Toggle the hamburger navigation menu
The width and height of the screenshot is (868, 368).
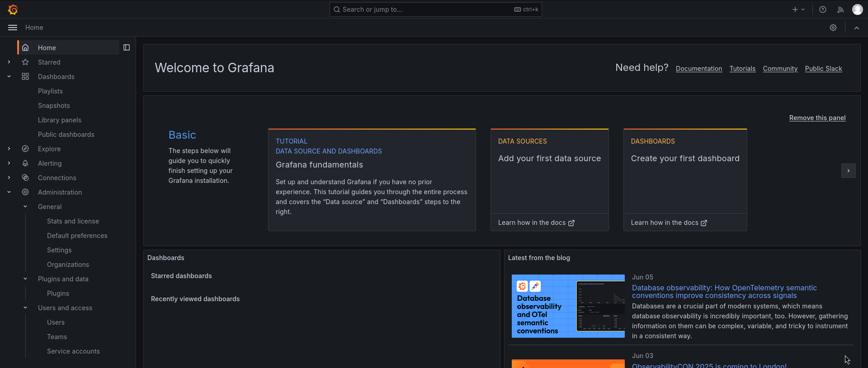click(13, 28)
